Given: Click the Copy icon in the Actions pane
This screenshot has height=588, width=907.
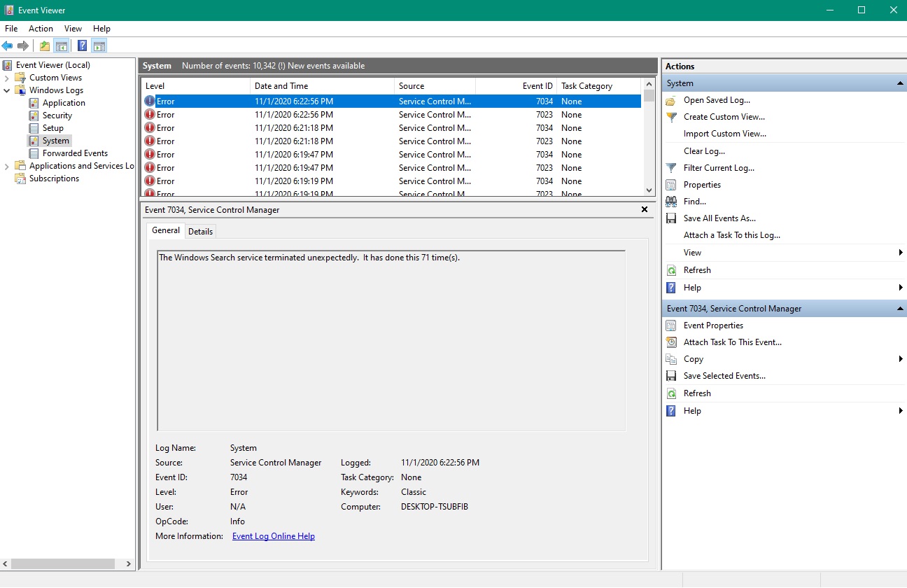Looking at the screenshot, I should [671, 359].
